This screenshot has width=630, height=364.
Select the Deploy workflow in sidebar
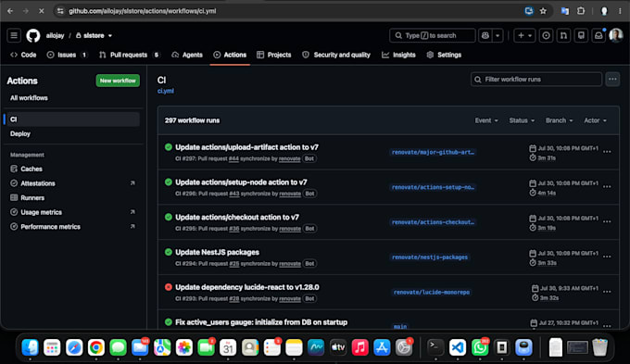tap(20, 133)
